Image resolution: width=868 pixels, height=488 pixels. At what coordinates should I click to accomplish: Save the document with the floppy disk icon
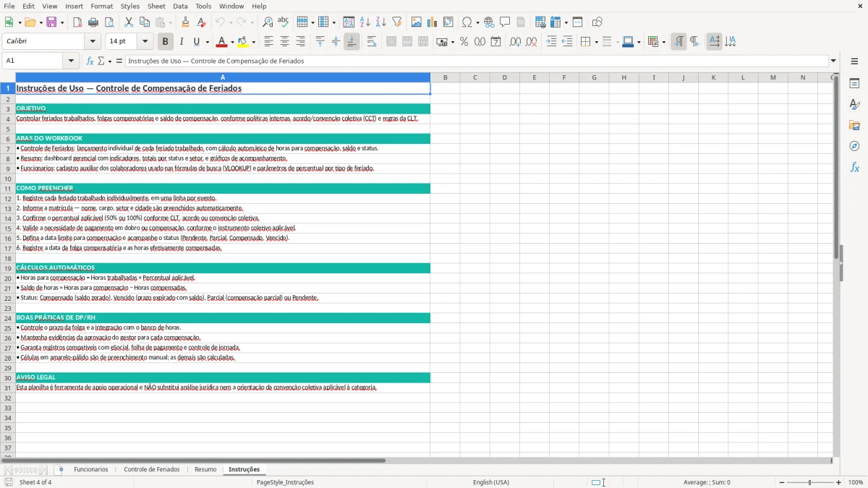(51, 22)
